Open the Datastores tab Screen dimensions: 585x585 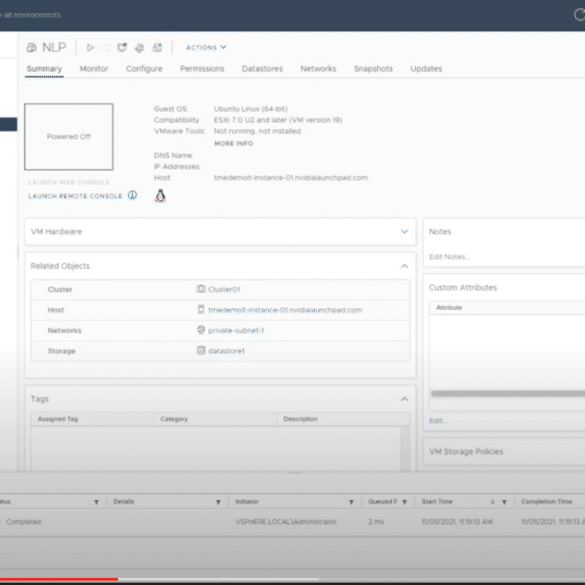point(262,69)
